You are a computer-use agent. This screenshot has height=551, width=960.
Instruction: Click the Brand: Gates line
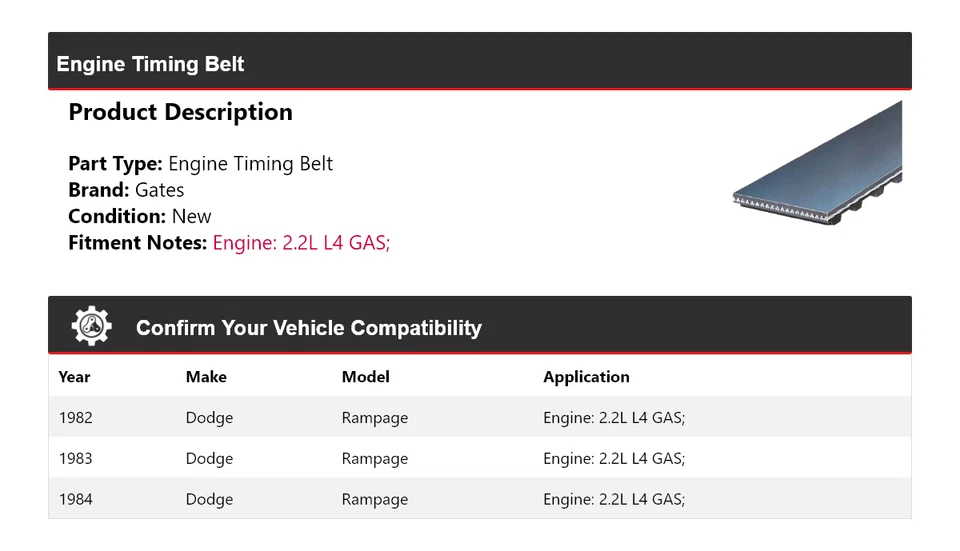pyautogui.click(x=126, y=190)
